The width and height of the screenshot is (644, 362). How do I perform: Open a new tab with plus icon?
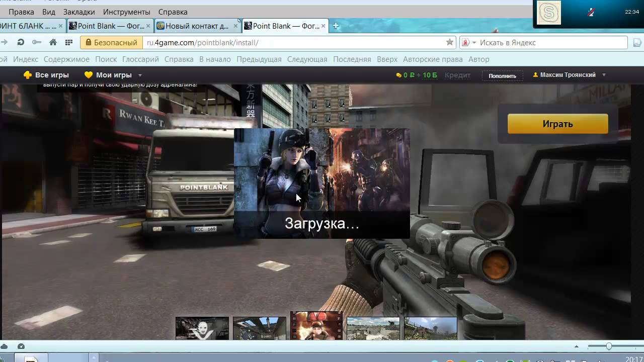pyautogui.click(x=336, y=26)
